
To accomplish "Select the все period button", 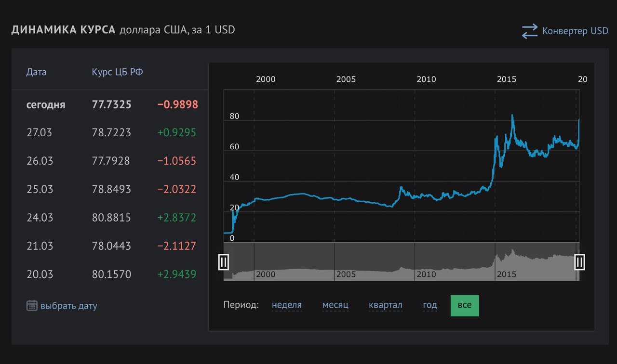I will [465, 305].
